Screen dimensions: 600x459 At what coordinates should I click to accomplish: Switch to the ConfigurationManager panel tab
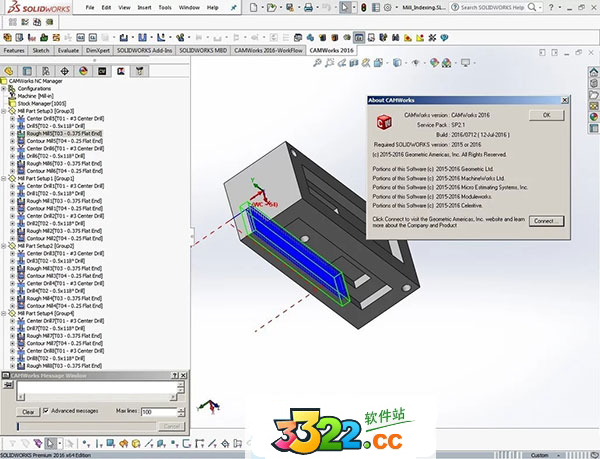46,71
